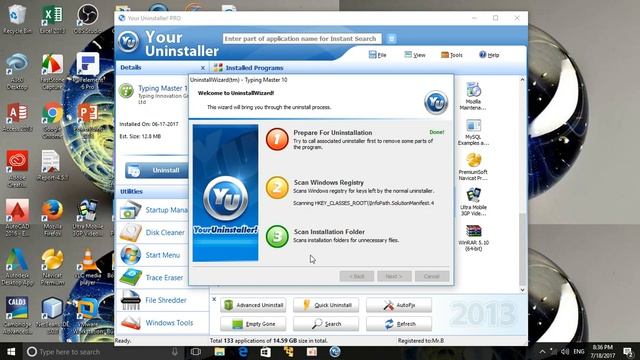Click the Cancel button in UninstallWizard
Screen dimensions: 640x360
pos(432,276)
